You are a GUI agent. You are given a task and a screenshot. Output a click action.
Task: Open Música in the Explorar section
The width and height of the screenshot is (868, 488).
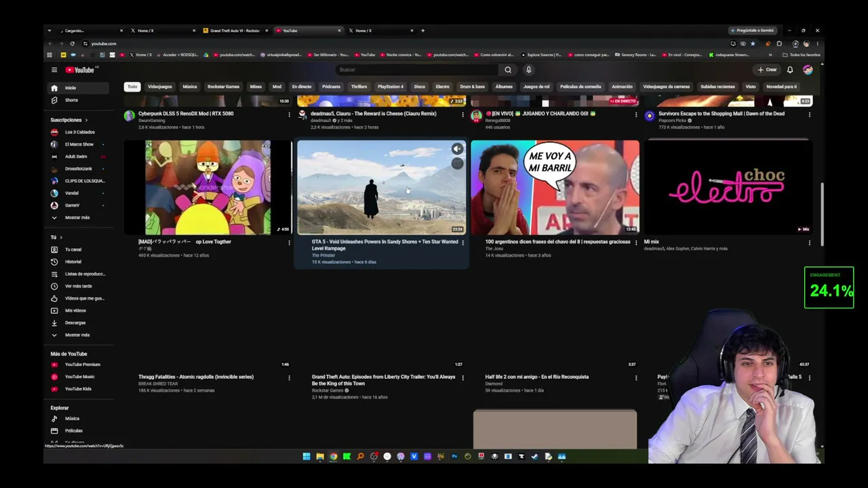[x=79, y=419]
